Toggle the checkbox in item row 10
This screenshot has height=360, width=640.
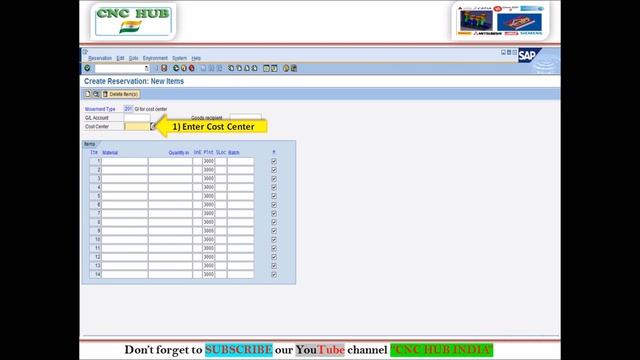(274, 240)
